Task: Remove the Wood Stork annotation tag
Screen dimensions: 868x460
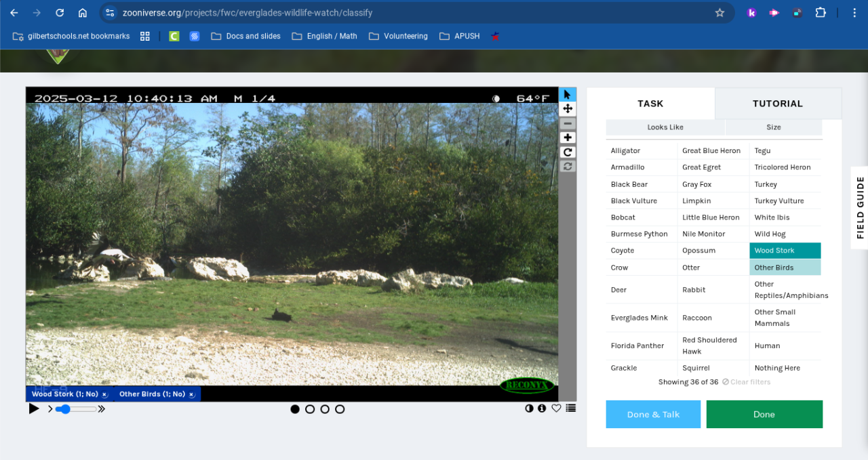Action: [104, 394]
